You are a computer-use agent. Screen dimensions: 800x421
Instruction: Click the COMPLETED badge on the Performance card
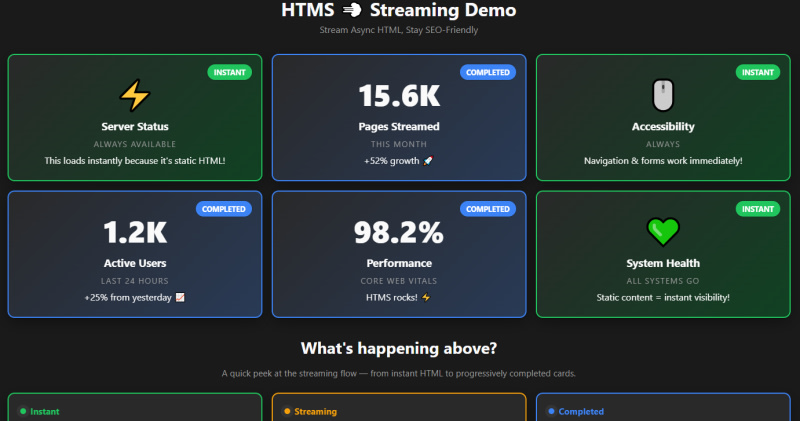click(489, 209)
